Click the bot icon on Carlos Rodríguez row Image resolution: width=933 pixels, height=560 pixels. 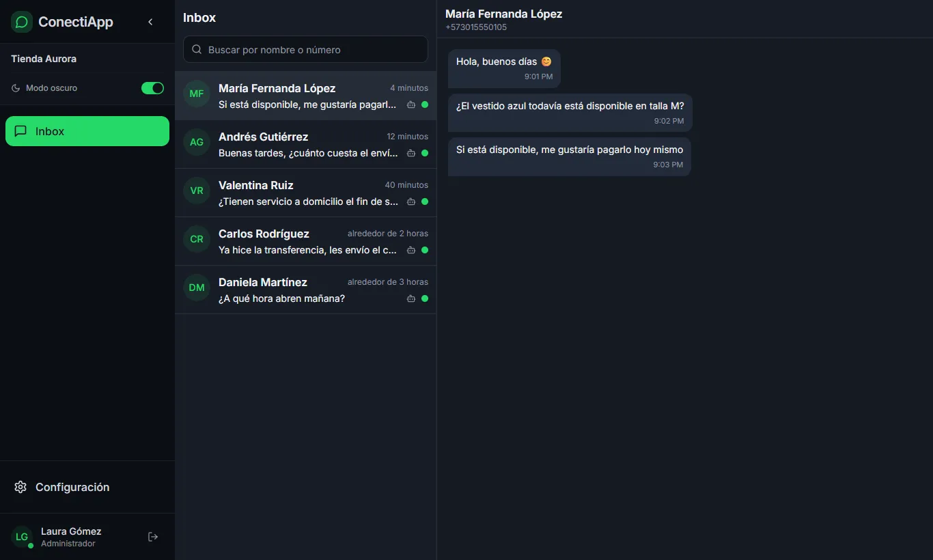click(411, 250)
